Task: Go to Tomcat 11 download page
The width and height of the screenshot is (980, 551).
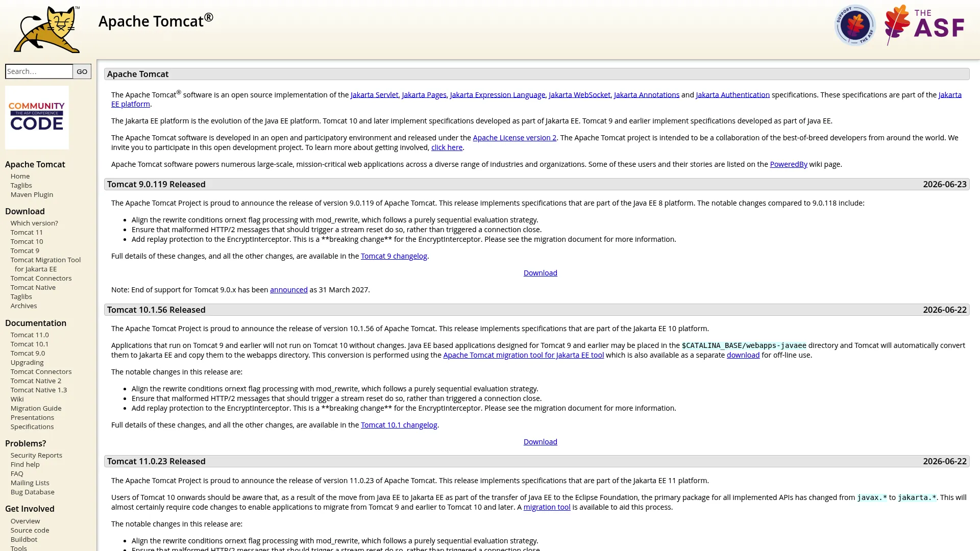Action: [x=27, y=232]
